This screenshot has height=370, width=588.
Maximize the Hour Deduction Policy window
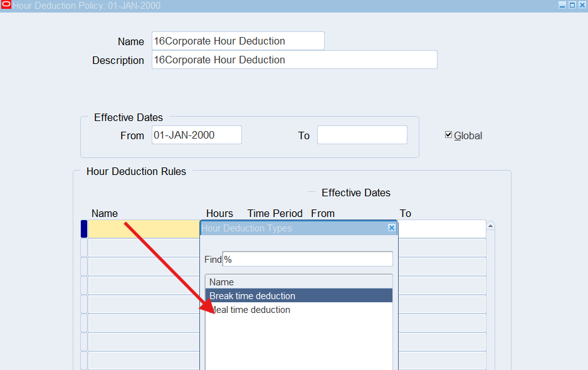pyautogui.click(x=572, y=5)
